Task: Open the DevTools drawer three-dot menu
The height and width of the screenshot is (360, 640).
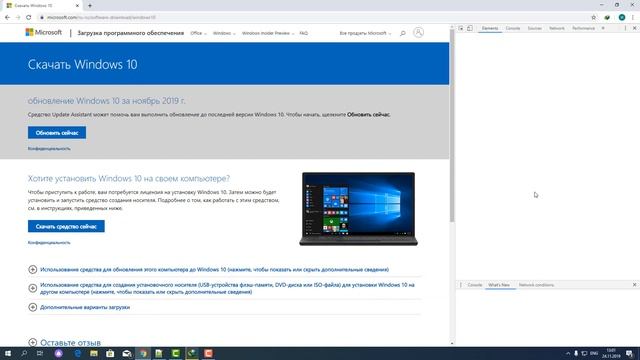Action: 461,285
